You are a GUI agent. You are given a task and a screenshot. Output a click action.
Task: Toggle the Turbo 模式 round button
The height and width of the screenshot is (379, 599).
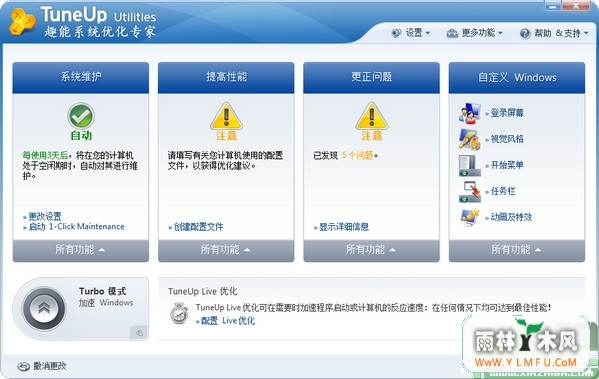tap(44, 308)
